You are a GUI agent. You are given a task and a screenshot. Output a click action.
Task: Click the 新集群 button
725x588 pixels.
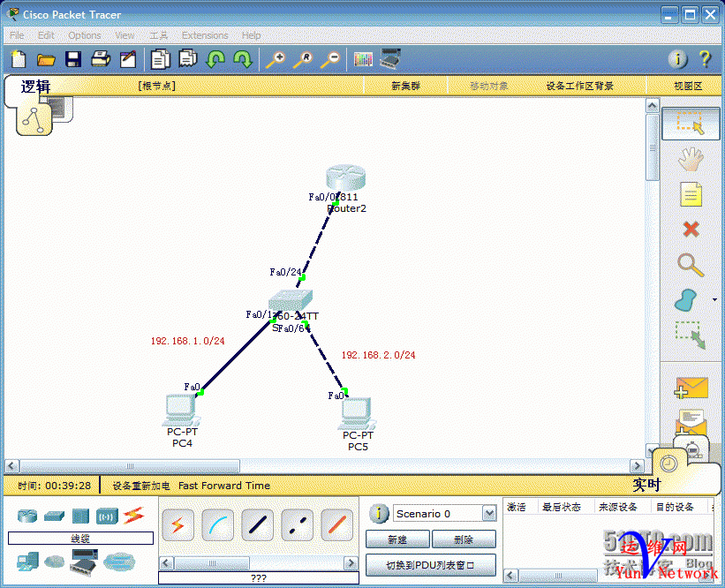[x=405, y=86]
